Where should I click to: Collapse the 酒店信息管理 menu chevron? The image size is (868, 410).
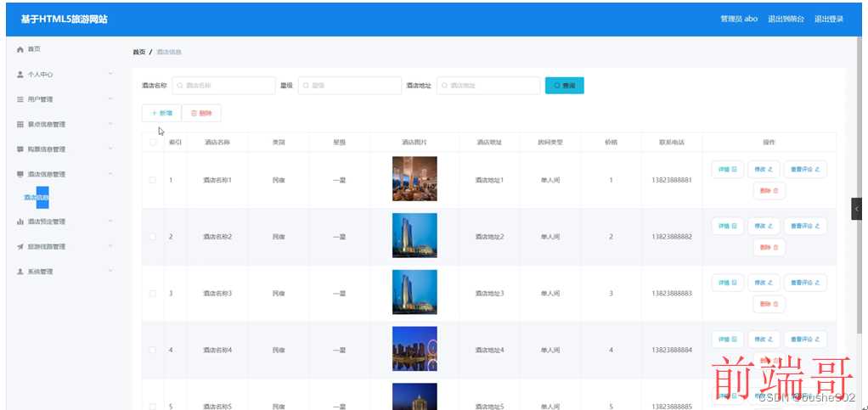110,174
